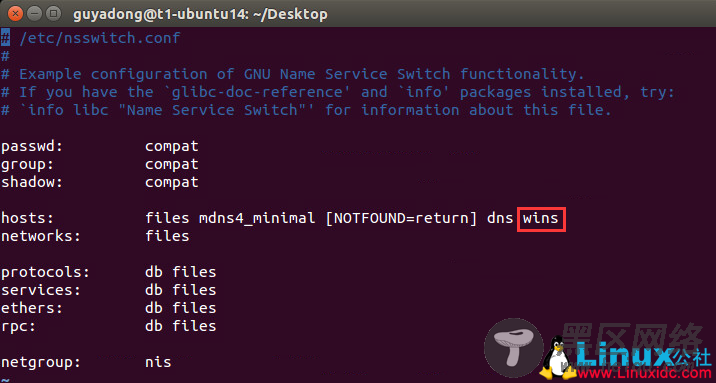This screenshot has width=716, height=383.
Task: Click the 'hosts:' line label
Action: (x=27, y=218)
